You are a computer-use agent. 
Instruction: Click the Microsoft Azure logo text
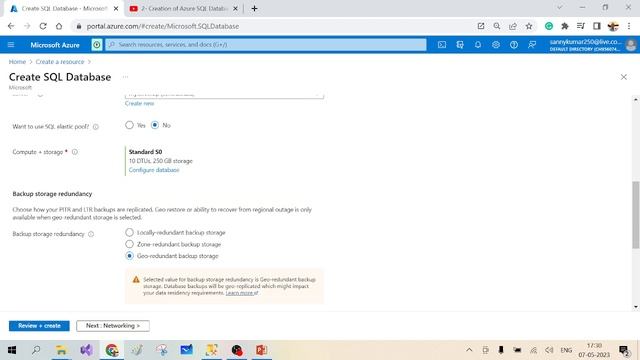[55, 45]
